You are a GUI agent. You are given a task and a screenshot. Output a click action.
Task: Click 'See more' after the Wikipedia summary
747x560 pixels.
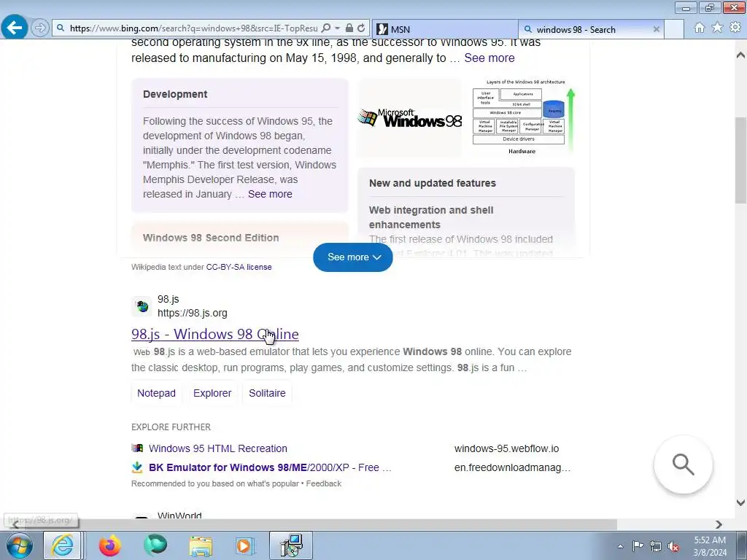pyautogui.click(x=489, y=58)
